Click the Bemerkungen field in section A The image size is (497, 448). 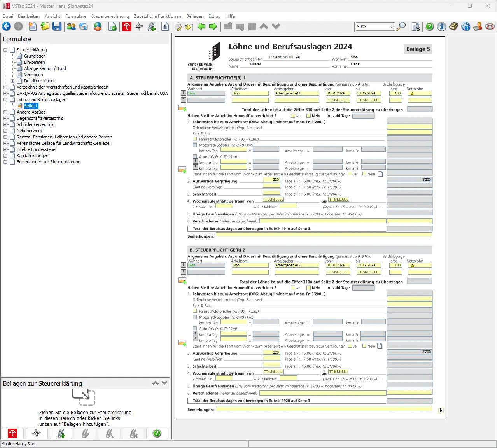point(324,235)
